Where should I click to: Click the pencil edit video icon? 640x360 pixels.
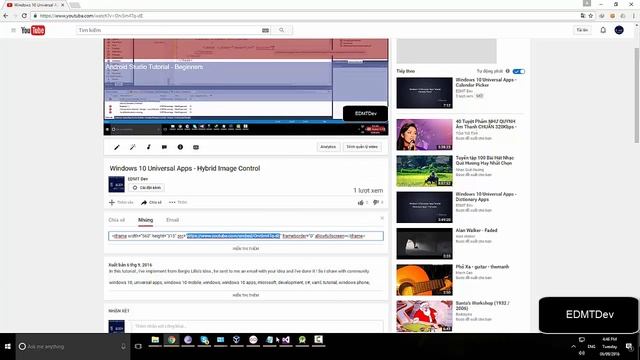(117, 147)
